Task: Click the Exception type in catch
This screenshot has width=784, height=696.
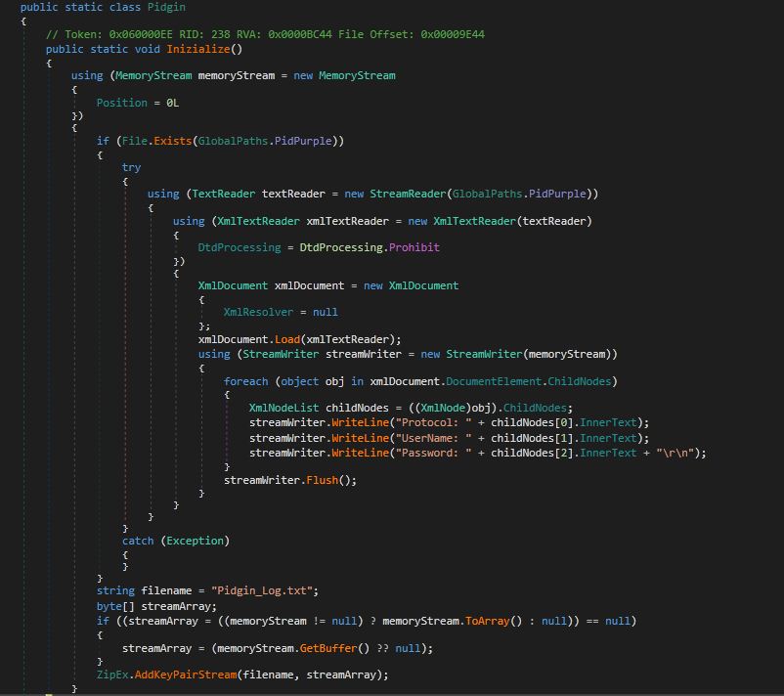Action: (195, 541)
